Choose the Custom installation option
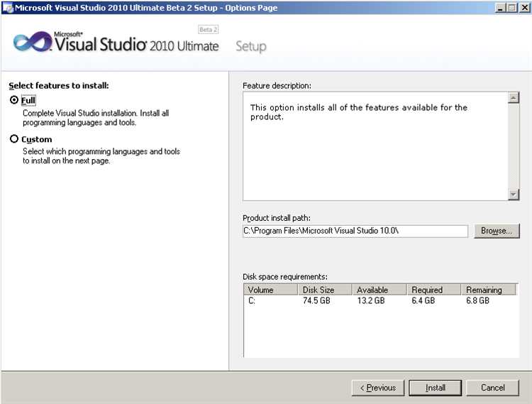This screenshot has height=404, width=532. (14, 139)
